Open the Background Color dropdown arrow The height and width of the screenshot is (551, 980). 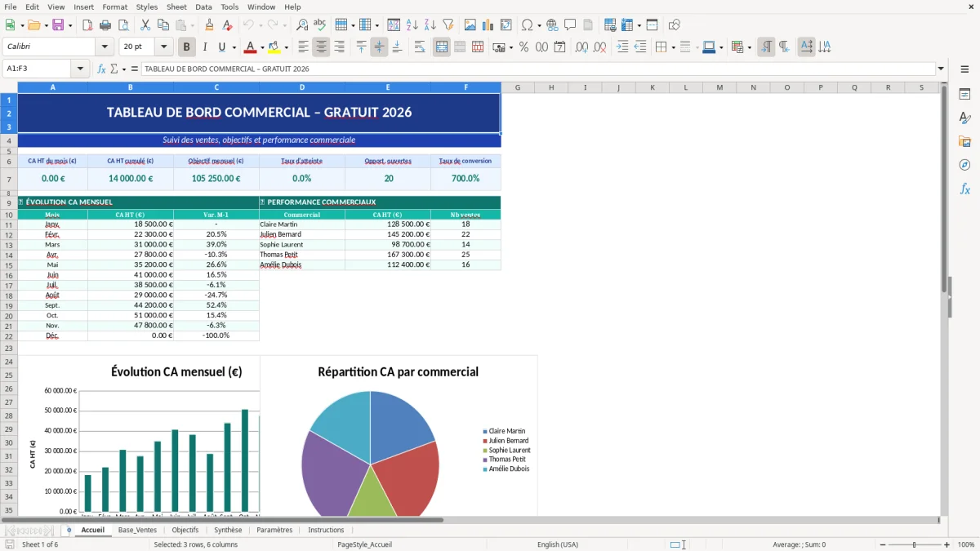pyautogui.click(x=286, y=47)
